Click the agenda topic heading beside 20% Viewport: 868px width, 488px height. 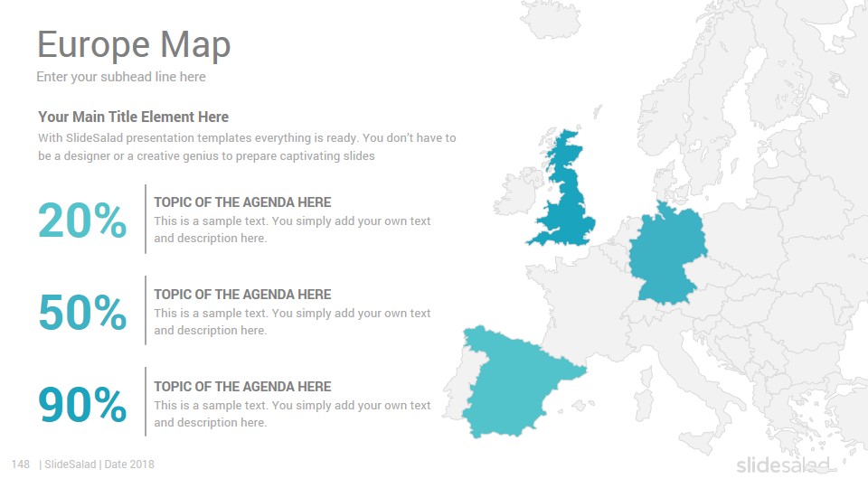[x=242, y=202]
